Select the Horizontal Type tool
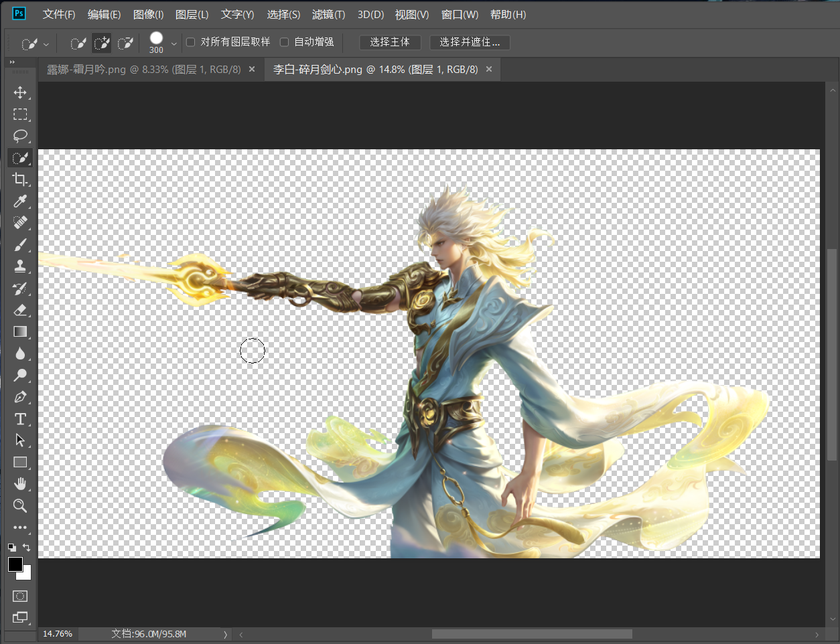This screenshot has width=840, height=644. (x=20, y=419)
